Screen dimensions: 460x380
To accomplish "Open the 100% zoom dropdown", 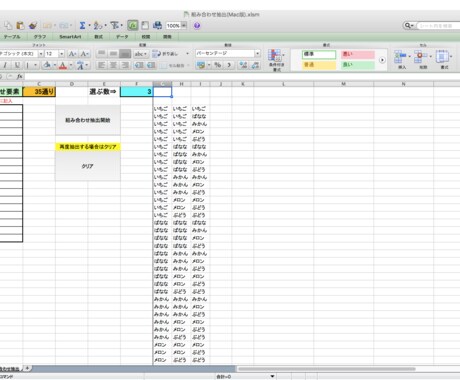I will click(184, 25).
